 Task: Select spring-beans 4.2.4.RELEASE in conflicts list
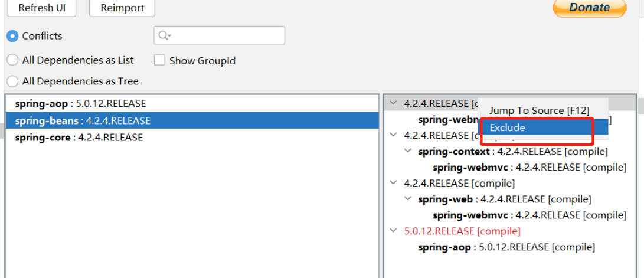pyautogui.click(x=83, y=121)
